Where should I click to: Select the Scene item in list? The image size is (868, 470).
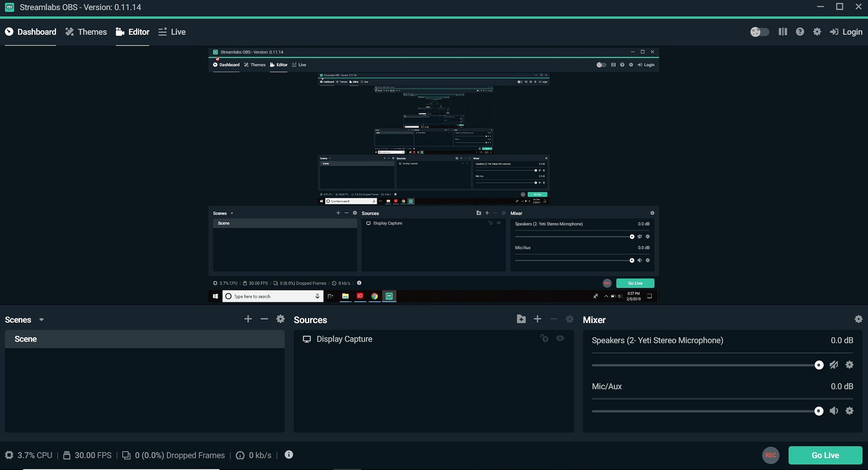pyautogui.click(x=145, y=339)
